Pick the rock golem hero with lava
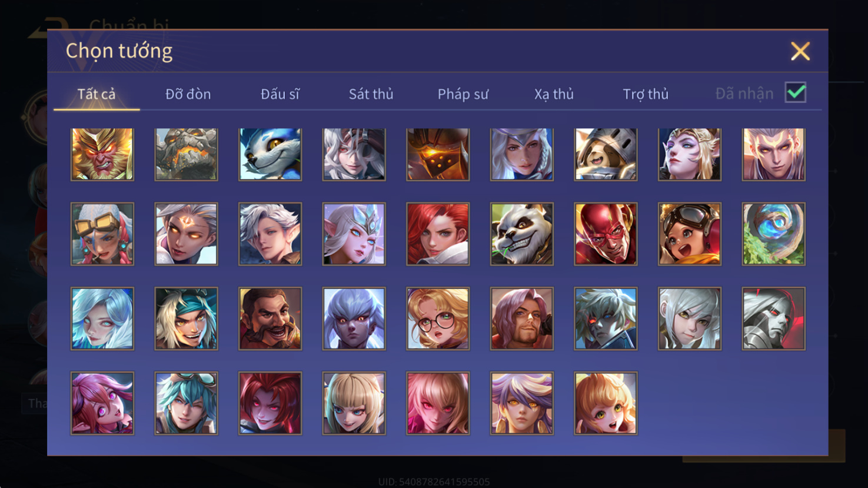The image size is (868, 488). pos(186,154)
